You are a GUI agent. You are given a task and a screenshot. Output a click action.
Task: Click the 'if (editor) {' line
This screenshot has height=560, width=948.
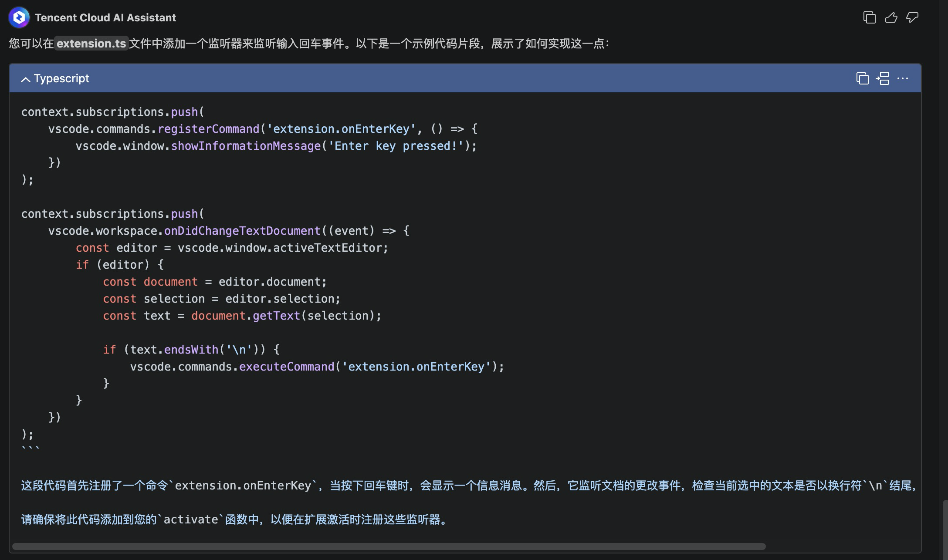tap(120, 265)
